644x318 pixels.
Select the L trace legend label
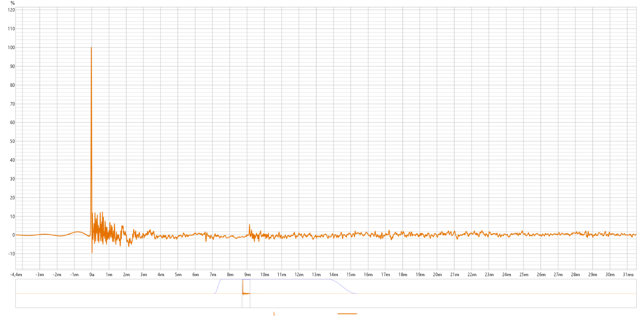[x=274, y=313]
